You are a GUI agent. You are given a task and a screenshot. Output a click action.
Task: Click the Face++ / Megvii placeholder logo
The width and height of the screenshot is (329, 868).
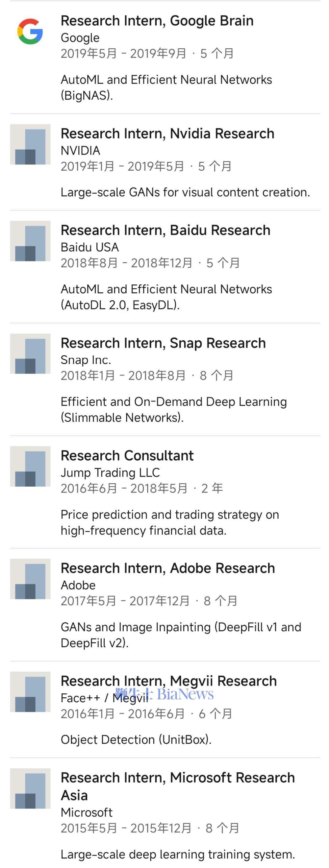coord(30,692)
